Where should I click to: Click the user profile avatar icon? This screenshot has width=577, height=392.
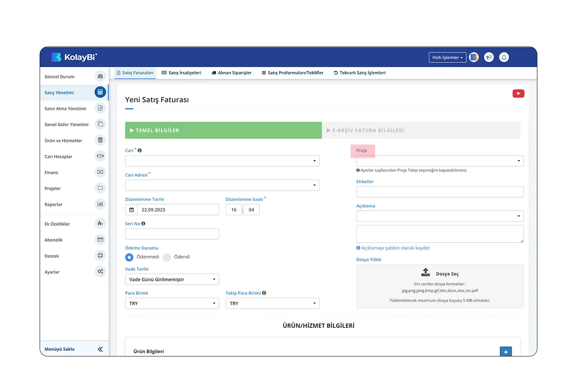pos(474,57)
